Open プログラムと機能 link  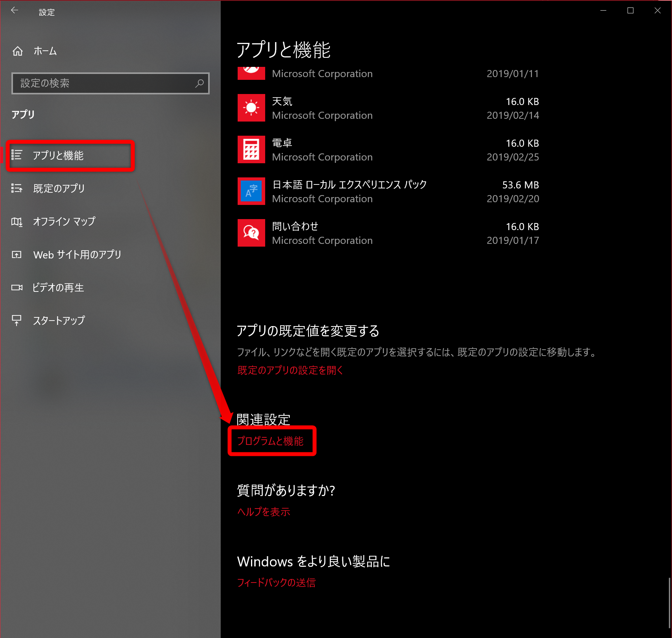[x=270, y=441]
